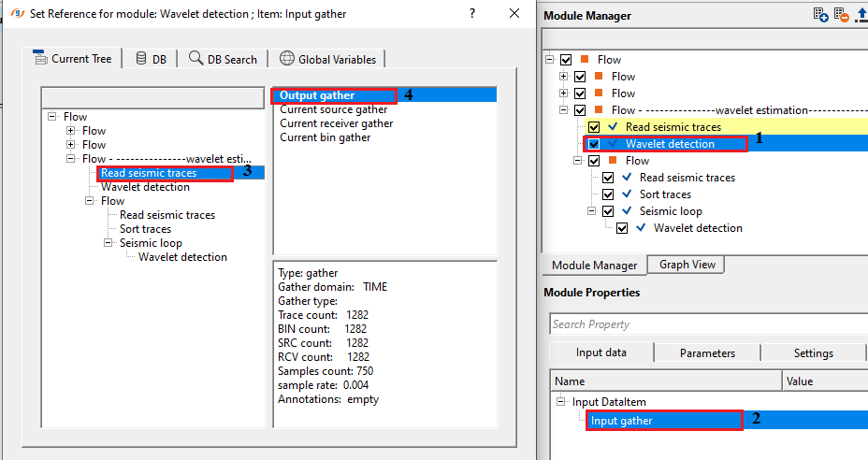Open the Parameters tab

click(x=706, y=352)
